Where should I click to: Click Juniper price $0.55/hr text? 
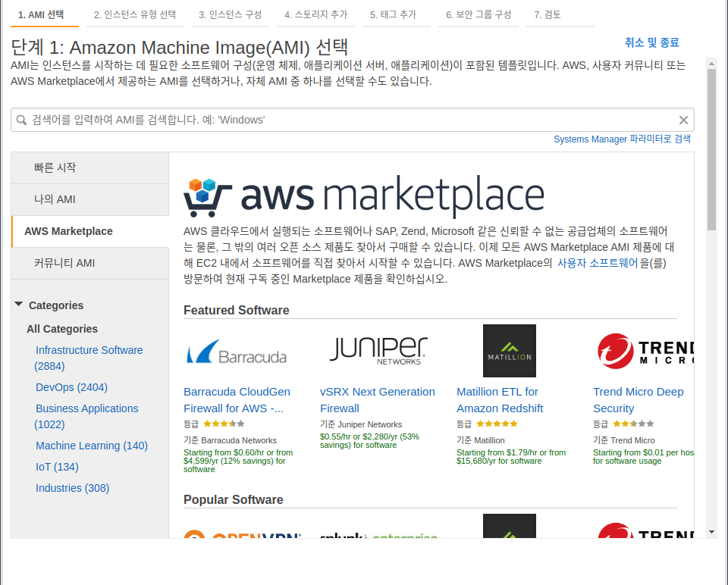[x=369, y=441]
